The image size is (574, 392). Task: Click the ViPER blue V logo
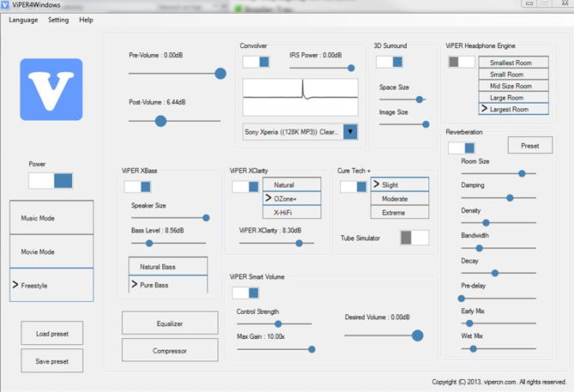pyautogui.click(x=51, y=89)
